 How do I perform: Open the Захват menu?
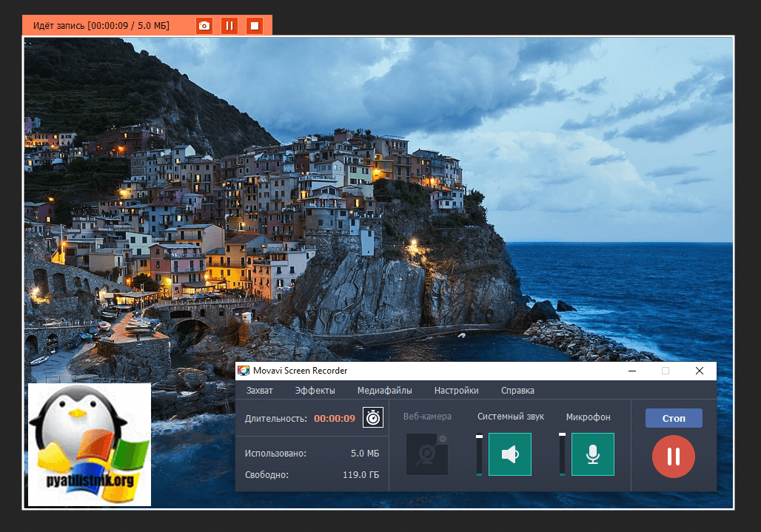coord(259,391)
